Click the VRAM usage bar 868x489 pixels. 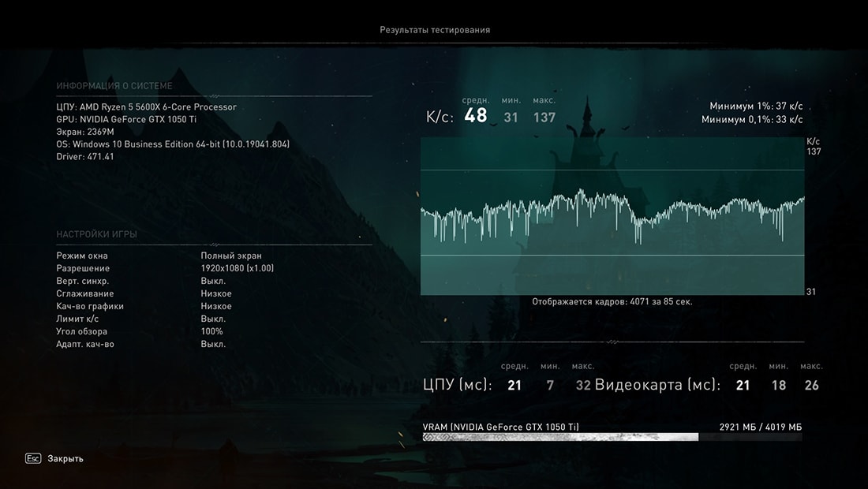[612, 437]
